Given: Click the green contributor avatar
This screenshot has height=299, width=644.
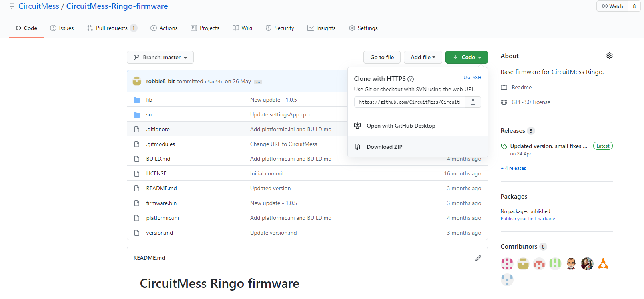Looking at the screenshot, I should (x=555, y=263).
